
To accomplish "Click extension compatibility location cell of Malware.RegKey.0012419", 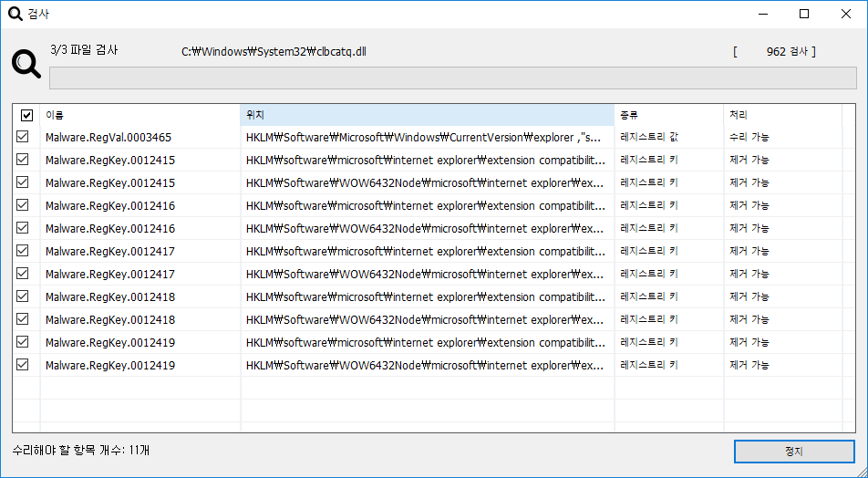I will coord(426,342).
